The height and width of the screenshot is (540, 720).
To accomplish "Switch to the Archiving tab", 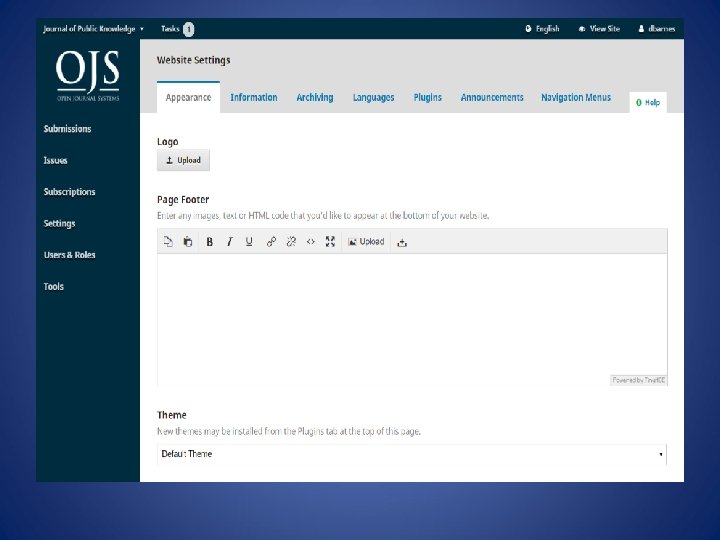I will click(315, 97).
